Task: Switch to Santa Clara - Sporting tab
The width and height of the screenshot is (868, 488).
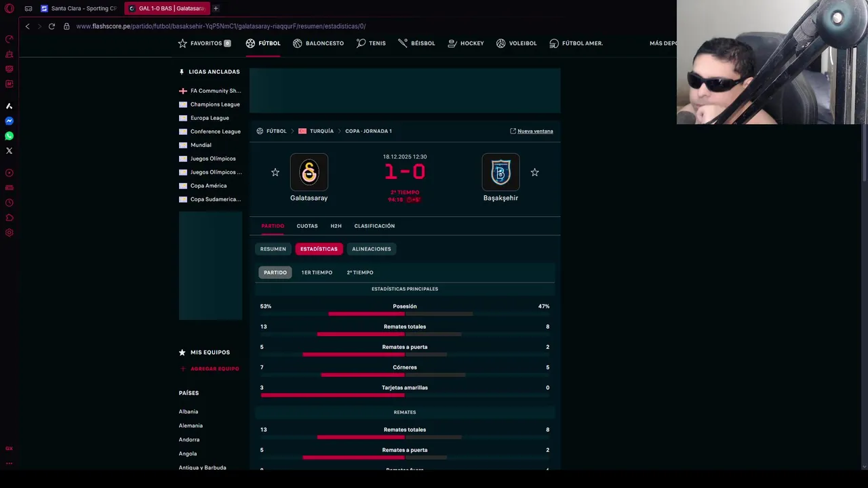Action: [80, 9]
